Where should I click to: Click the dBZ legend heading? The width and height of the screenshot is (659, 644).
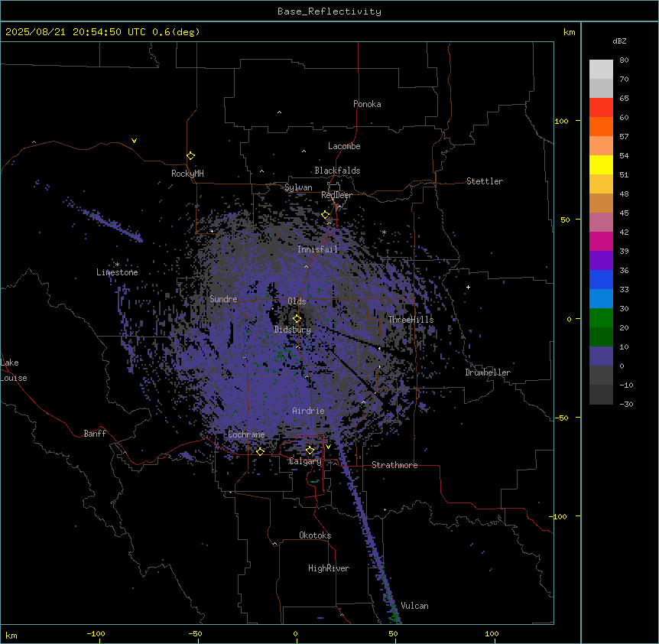[x=619, y=41]
